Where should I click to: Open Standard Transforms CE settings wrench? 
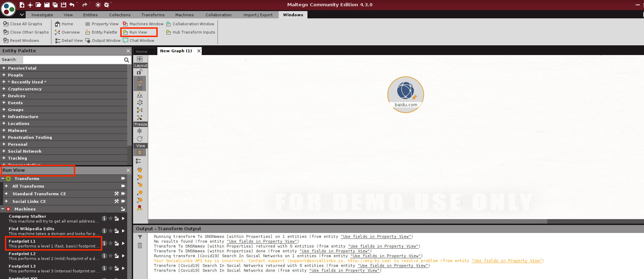[117, 194]
